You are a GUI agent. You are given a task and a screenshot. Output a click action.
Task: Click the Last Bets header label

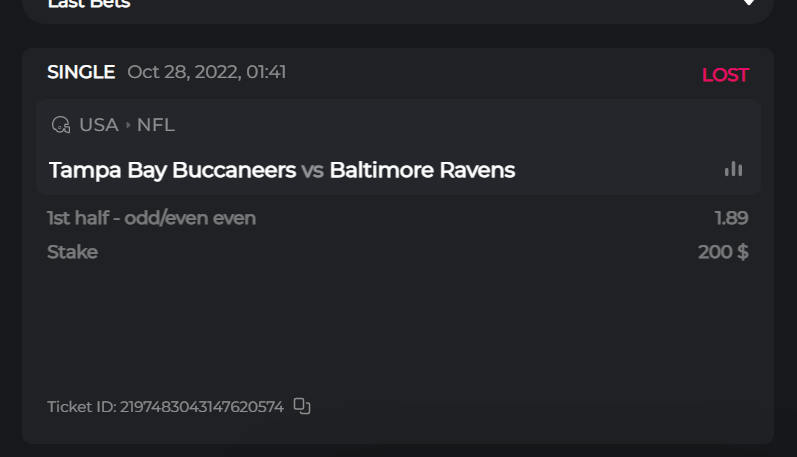(x=89, y=4)
